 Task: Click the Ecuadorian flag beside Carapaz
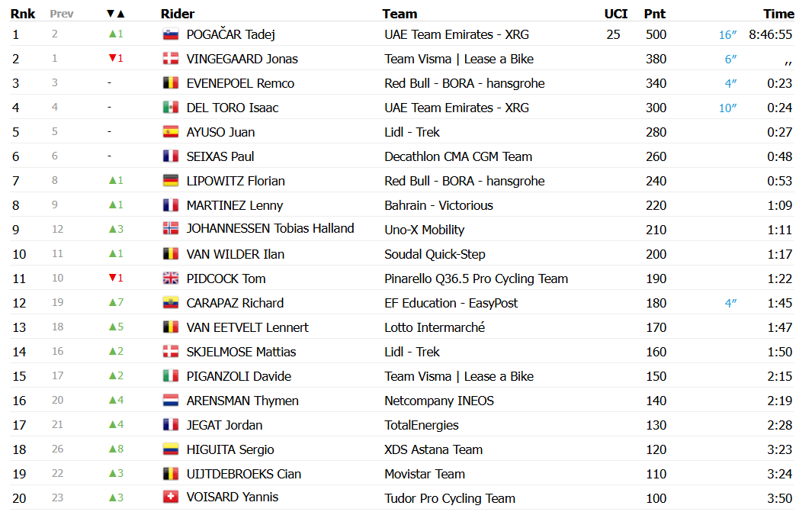170,303
